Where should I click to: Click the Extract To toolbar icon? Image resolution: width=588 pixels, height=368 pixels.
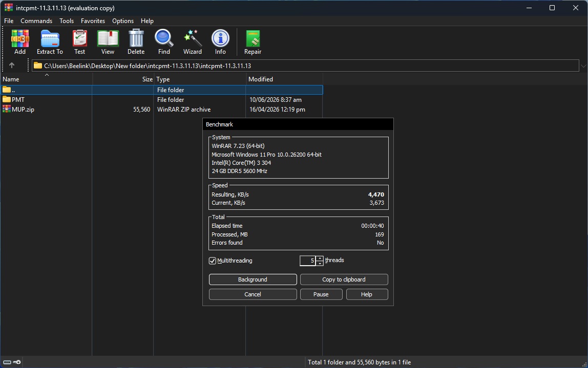point(50,38)
